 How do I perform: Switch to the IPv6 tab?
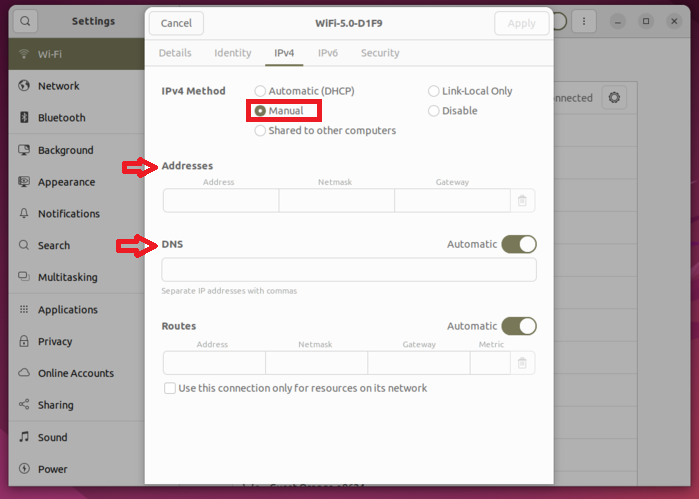coord(328,53)
